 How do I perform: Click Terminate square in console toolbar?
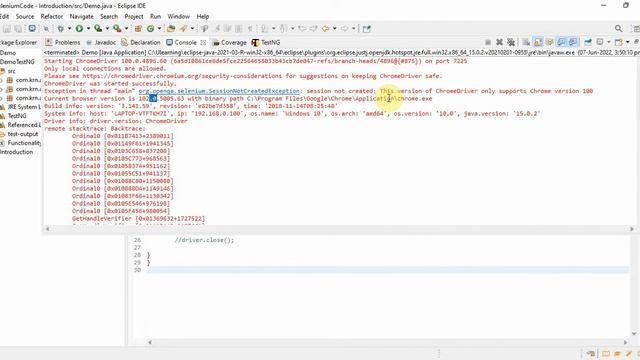(x=488, y=42)
